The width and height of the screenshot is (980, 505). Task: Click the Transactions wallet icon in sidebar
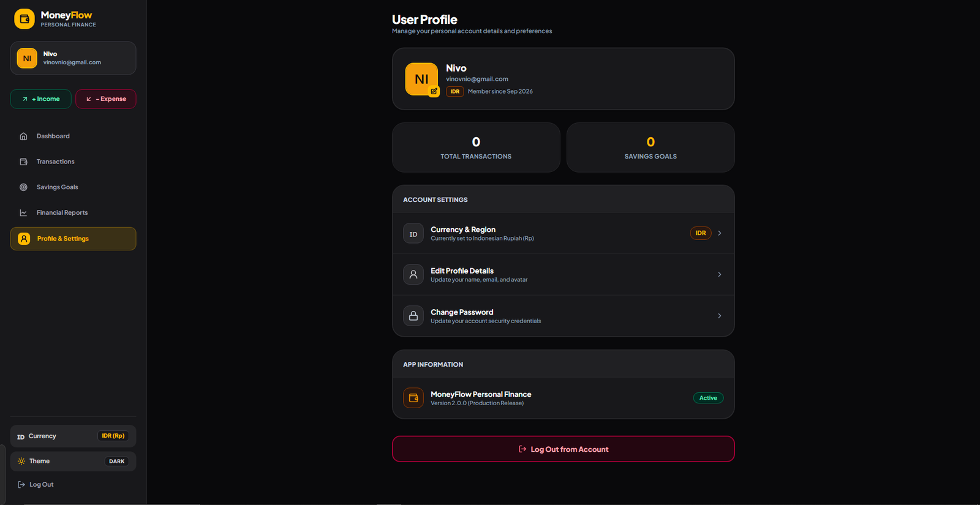(23, 162)
